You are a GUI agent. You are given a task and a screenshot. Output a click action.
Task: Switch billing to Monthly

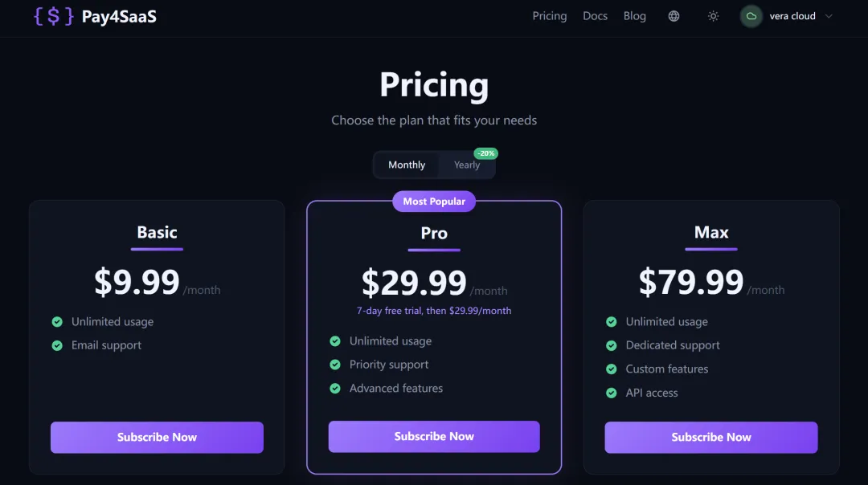[x=407, y=165]
